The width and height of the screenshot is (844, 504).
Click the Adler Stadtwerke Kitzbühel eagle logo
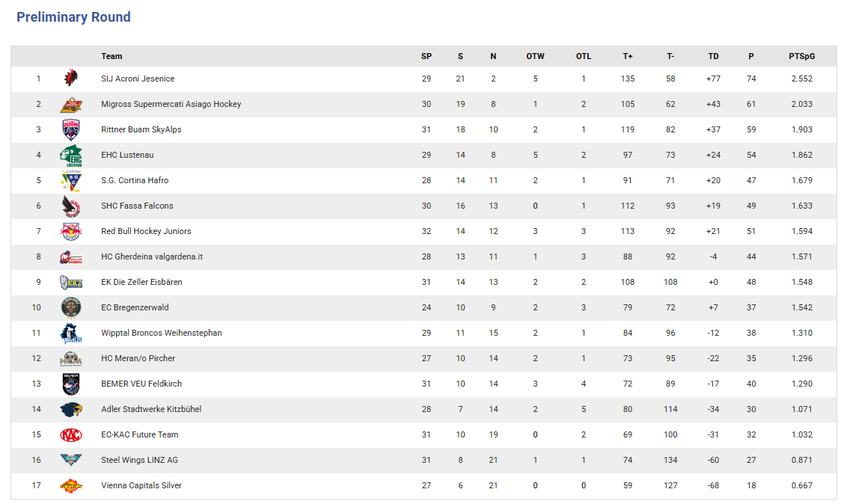71,410
